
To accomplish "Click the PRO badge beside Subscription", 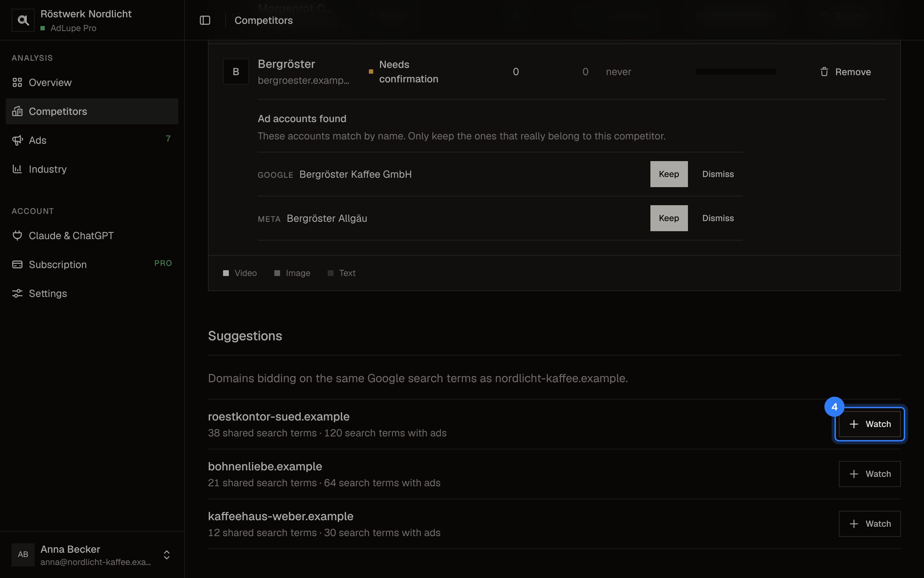I will 163,263.
